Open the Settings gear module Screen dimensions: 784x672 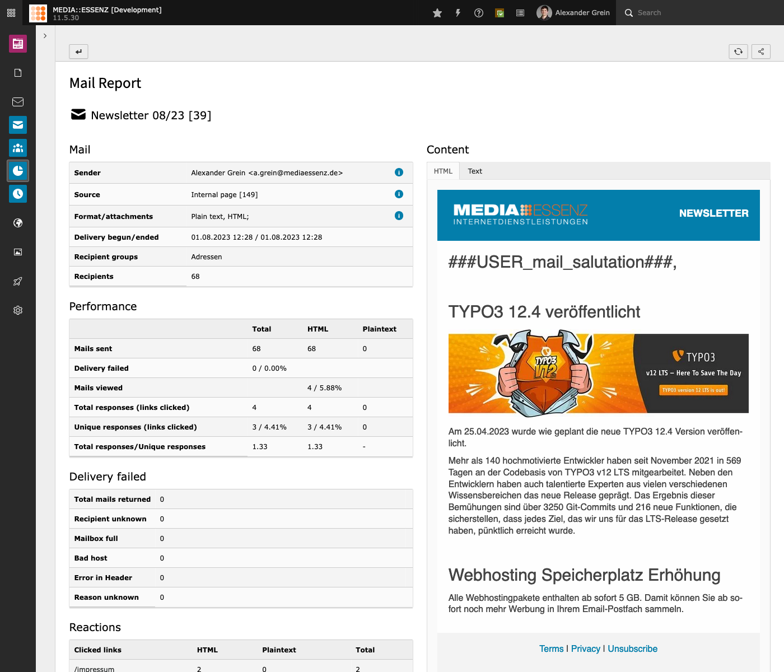click(x=18, y=310)
